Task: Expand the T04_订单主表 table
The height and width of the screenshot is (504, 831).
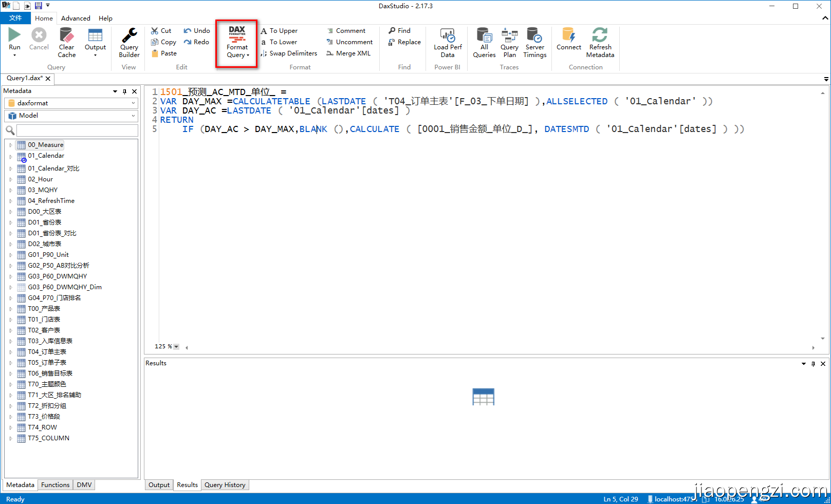Action: click(10, 352)
